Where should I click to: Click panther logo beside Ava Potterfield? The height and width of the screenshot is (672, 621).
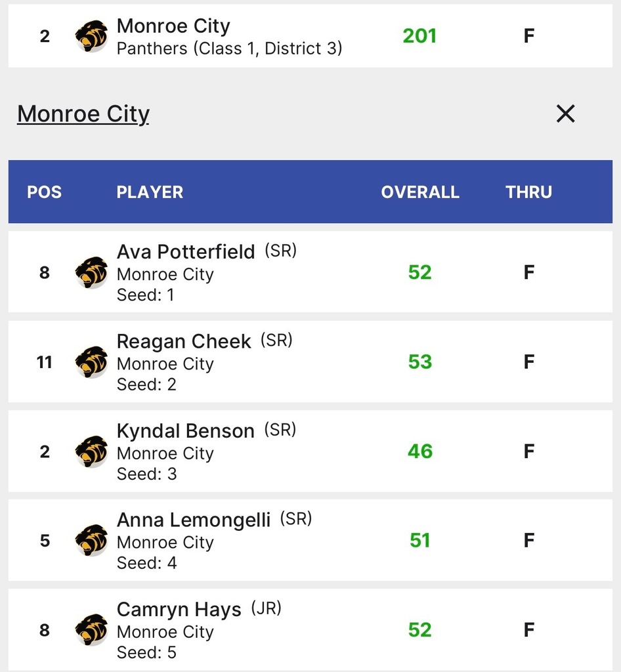[x=91, y=272]
